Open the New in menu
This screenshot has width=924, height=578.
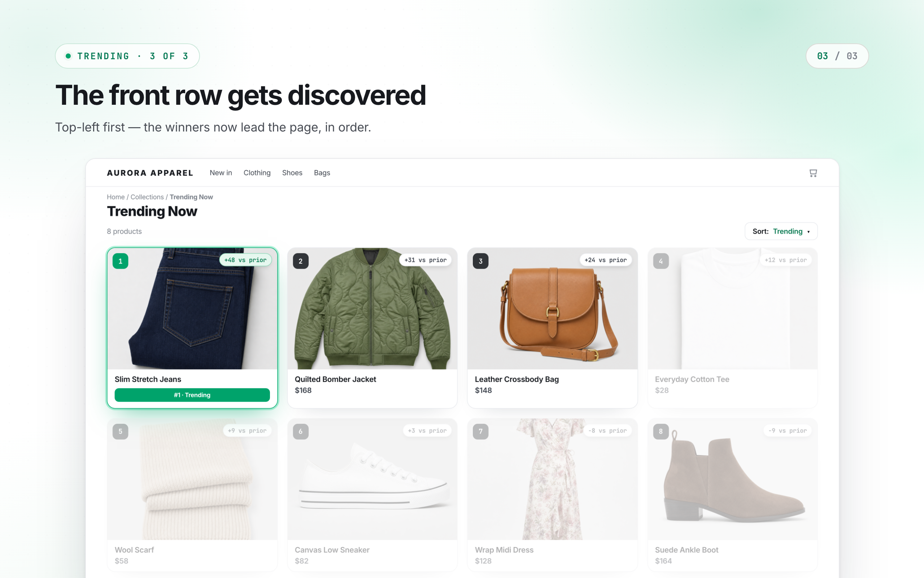point(221,173)
